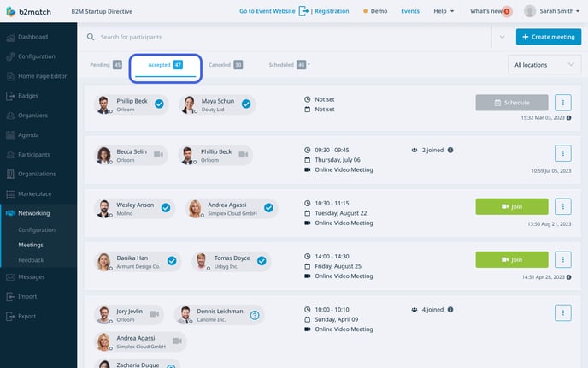Open the Registration link
Screen dimensions: 588x368
click(x=332, y=11)
